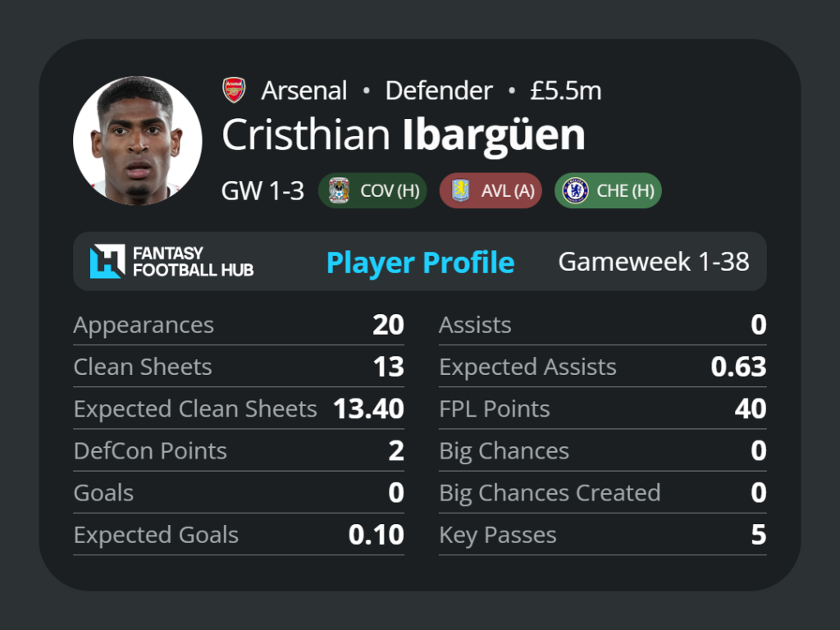Click the Arsenal club crest icon

(x=234, y=90)
